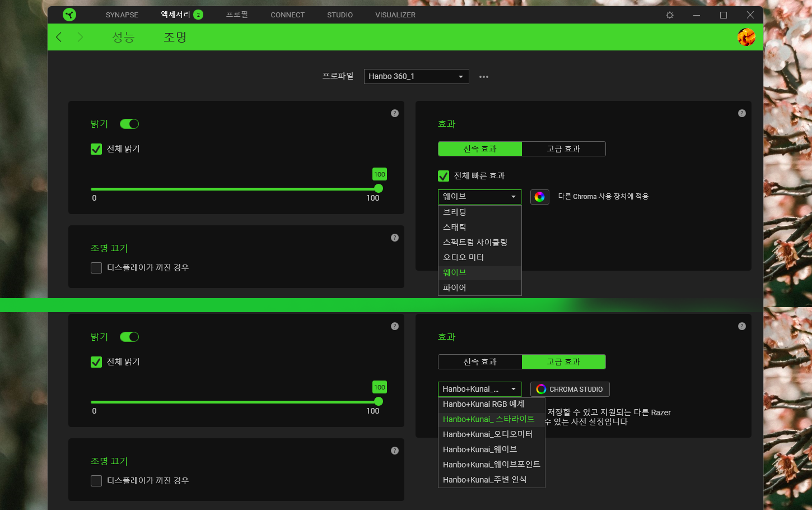
Task: Click help icon in upper brightness panel
Action: point(395,113)
